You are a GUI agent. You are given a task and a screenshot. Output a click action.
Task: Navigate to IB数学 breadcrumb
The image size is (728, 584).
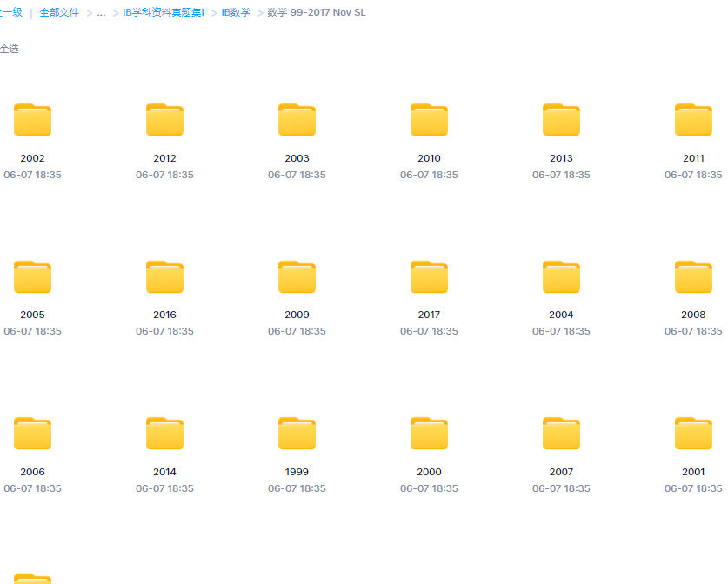tap(236, 12)
